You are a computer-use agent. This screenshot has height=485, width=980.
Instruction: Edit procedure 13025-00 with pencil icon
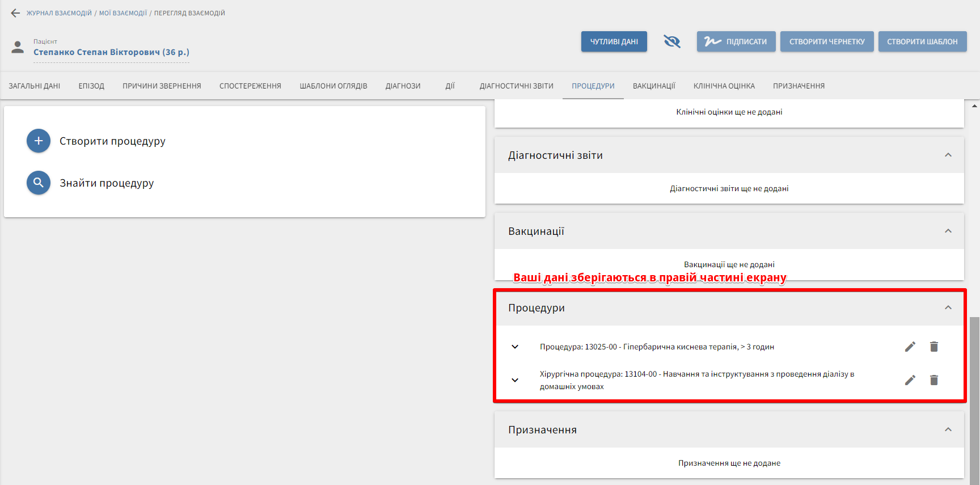910,347
